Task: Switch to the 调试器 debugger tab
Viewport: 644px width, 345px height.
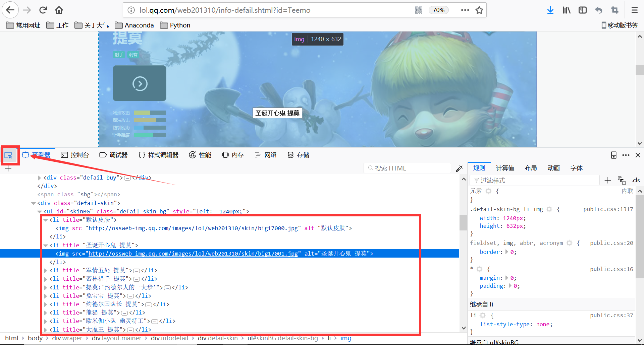Action: (114, 155)
